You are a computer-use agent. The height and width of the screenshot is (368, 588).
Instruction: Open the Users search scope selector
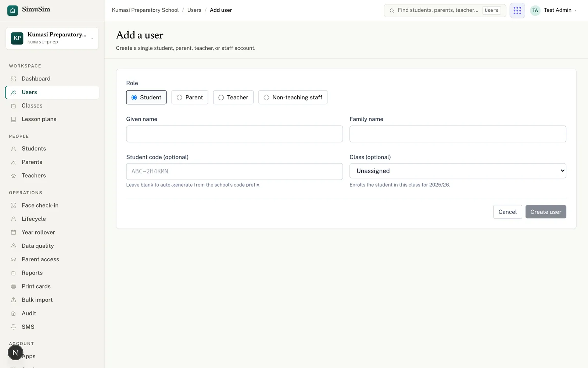(491, 10)
